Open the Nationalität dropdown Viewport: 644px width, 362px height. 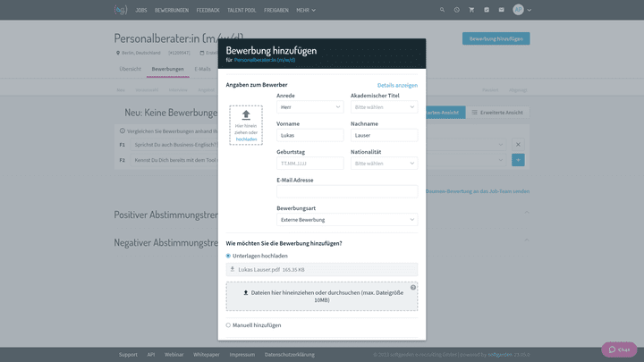pos(384,164)
